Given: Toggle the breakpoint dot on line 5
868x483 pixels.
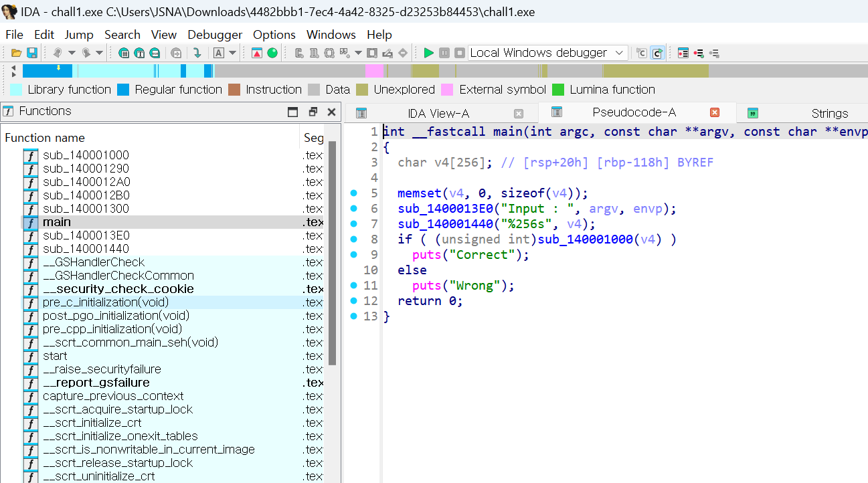Looking at the screenshot, I should click(x=355, y=193).
